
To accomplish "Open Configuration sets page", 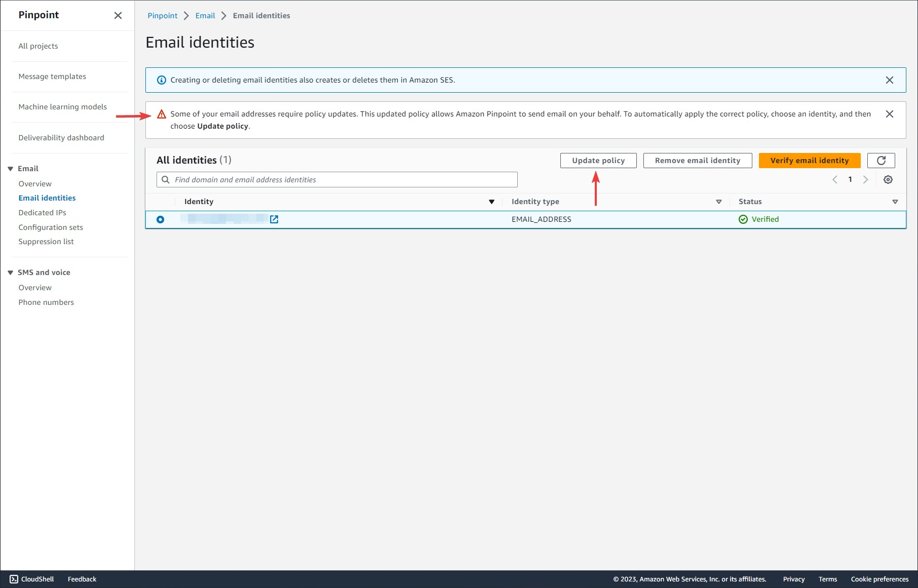I will (x=51, y=227).
